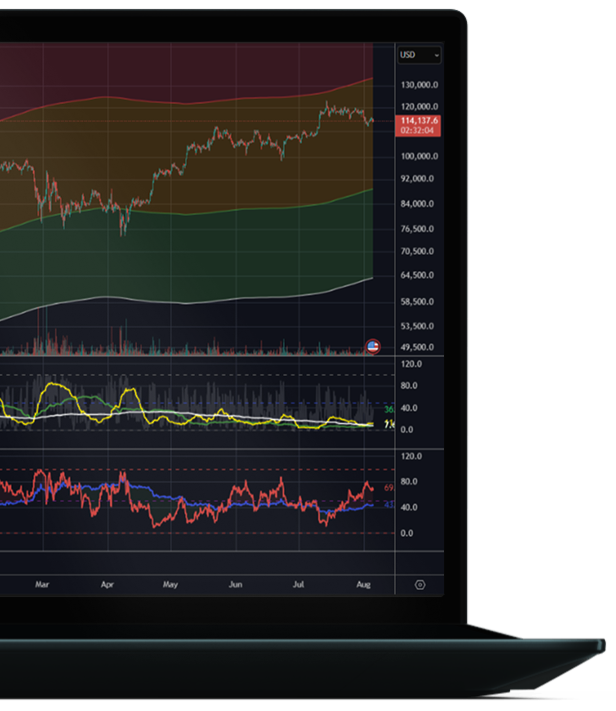The height and width of the screenshot is (711, 616).
Task: Select the Aug label on time axis
Action: tap(363, 584)
